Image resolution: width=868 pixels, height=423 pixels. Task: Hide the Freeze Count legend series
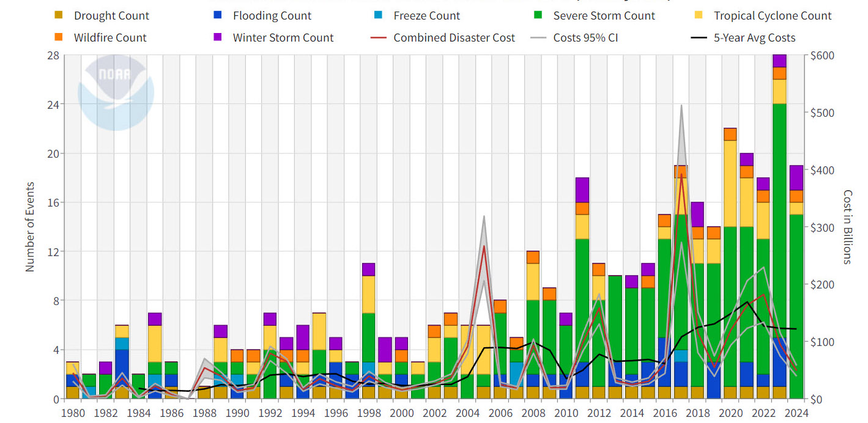(x=426, y=16)
